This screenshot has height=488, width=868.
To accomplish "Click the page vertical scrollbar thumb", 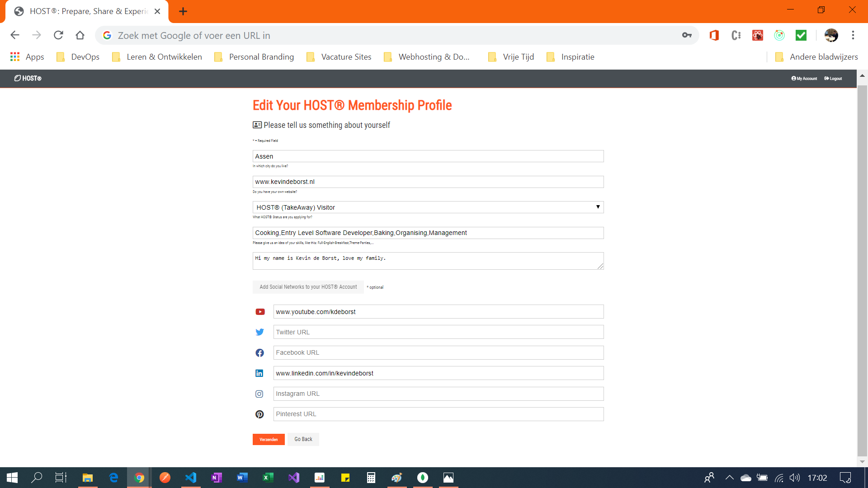I will click(x=862, y=270).
